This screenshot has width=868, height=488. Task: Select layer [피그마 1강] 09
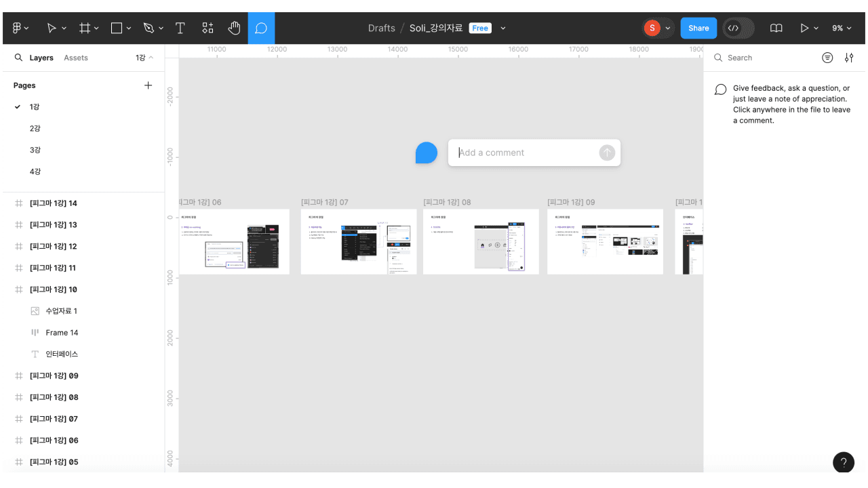[83, 375]
